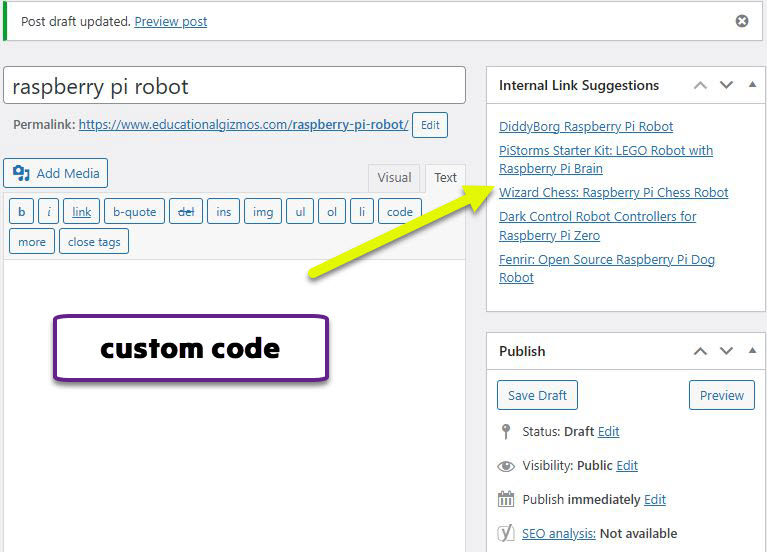
Task: Click the del quicktag button
Action: (x=186, y=211)
